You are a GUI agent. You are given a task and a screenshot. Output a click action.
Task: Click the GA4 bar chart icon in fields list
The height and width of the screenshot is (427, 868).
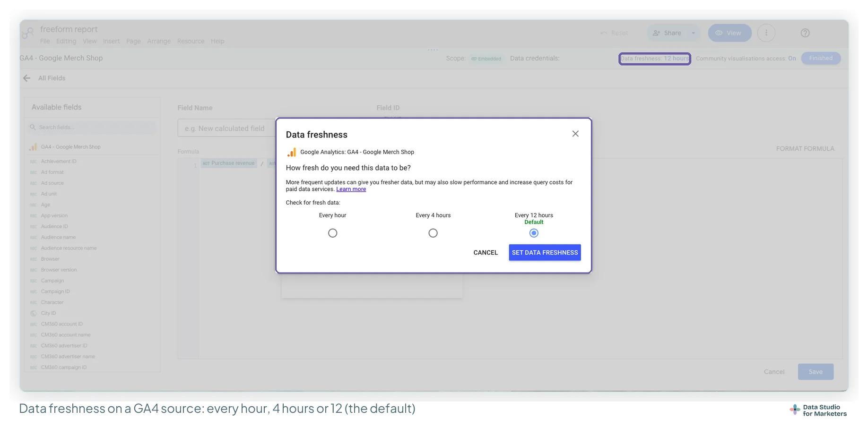33,147
